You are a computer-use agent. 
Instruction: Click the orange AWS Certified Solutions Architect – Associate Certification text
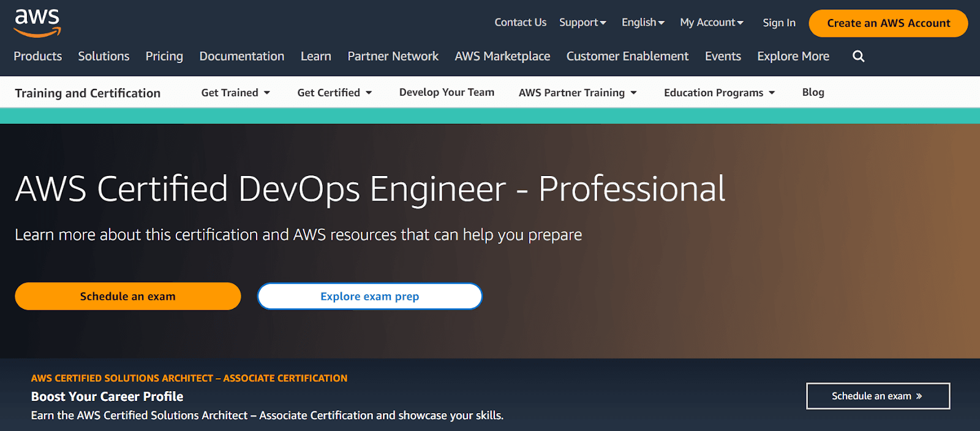point(189,378)
